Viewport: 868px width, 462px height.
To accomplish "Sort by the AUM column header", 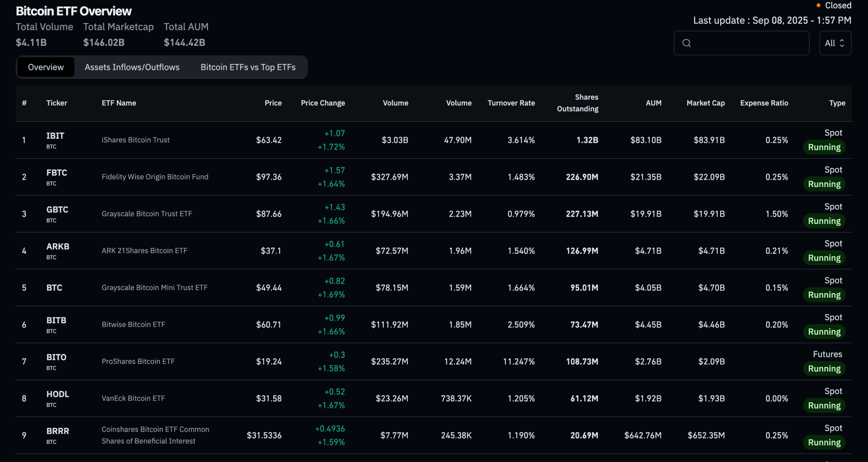I will [x=653, y=103].
